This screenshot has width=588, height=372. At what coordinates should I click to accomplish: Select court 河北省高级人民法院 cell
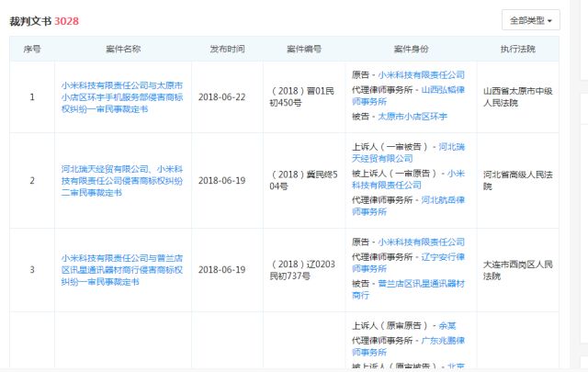click(x=518, y=180)
